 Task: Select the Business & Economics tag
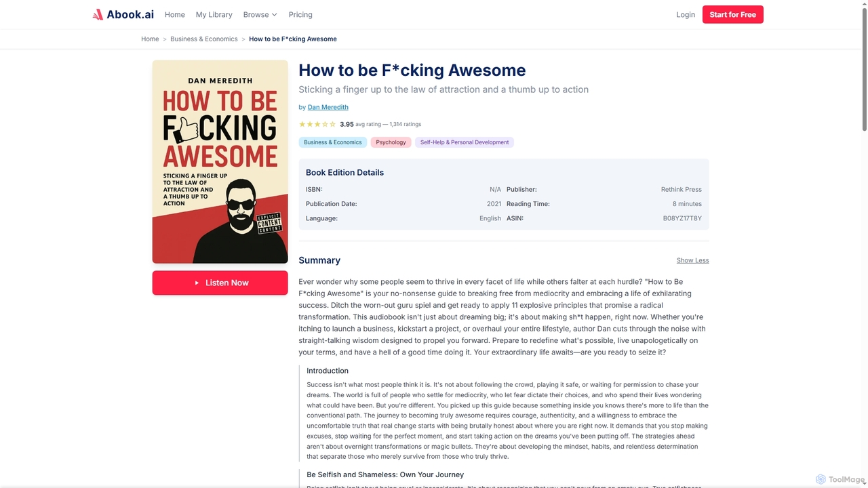click(333, 142)
